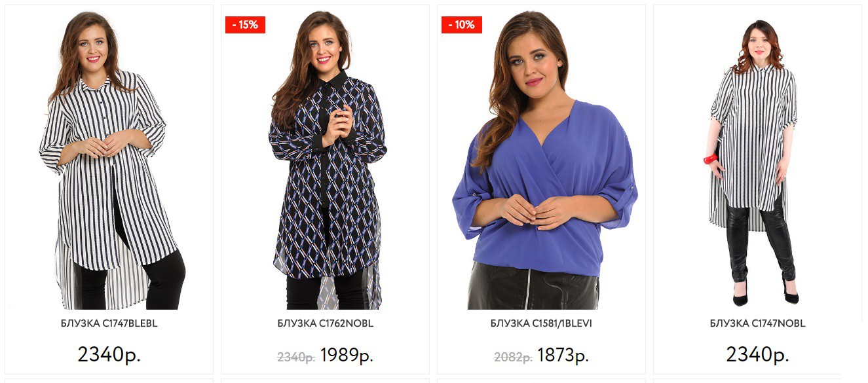Click the crossed-out 2082р. old price
This screenshot has height=383, width=868.
pos(512,357)
